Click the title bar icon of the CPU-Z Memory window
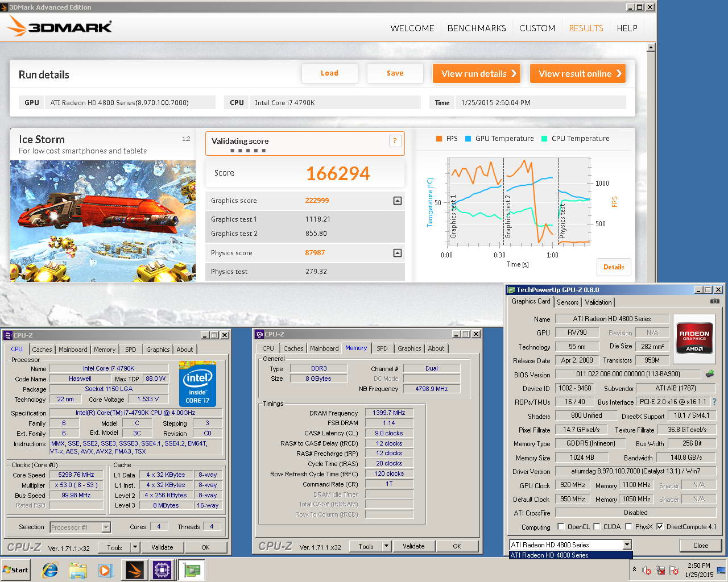The width and height of the screenshot is (728, 582). [259, 334]
